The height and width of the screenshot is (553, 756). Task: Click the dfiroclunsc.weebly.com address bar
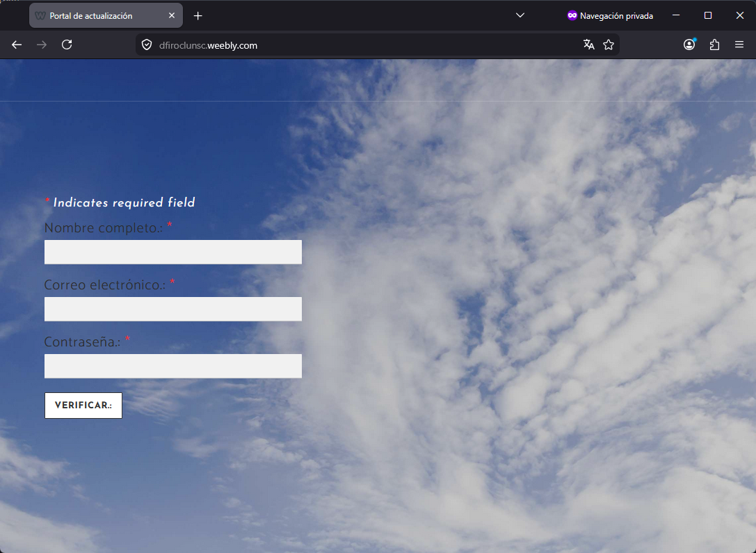(209, 45)
